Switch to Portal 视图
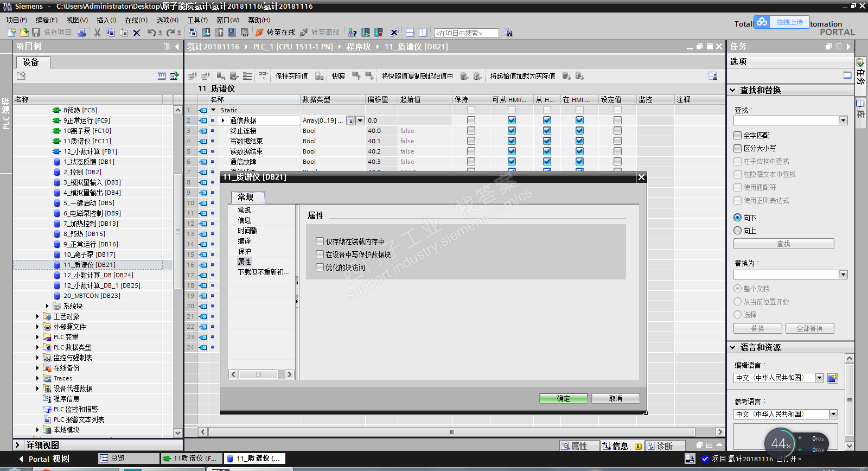This screenshot has height=471, width=868. coord(44,459)
